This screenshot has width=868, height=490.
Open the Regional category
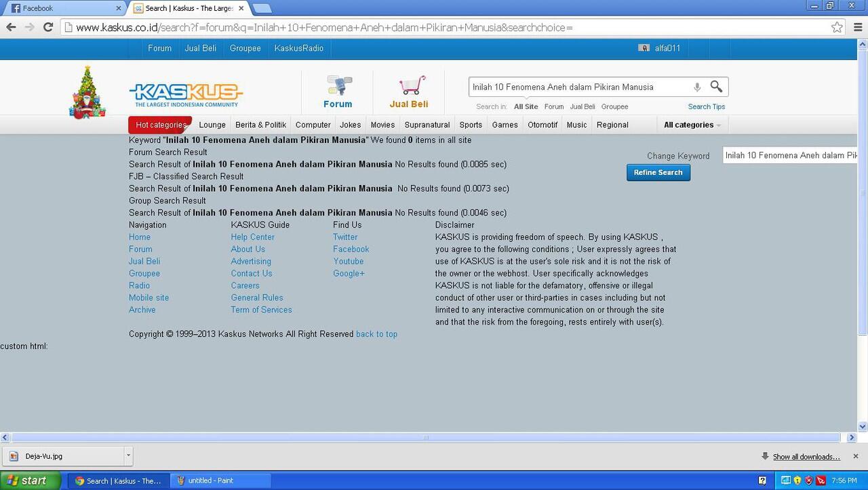(x=613, y=125)
